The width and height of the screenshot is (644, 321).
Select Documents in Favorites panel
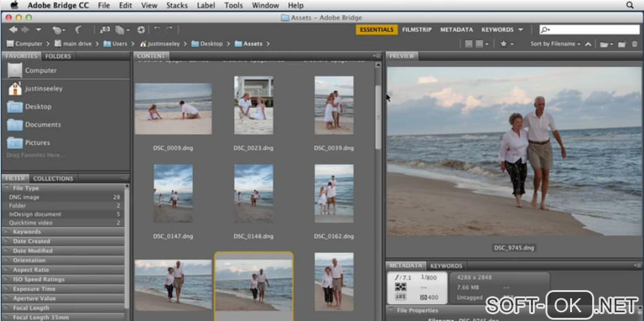point(43,124)
